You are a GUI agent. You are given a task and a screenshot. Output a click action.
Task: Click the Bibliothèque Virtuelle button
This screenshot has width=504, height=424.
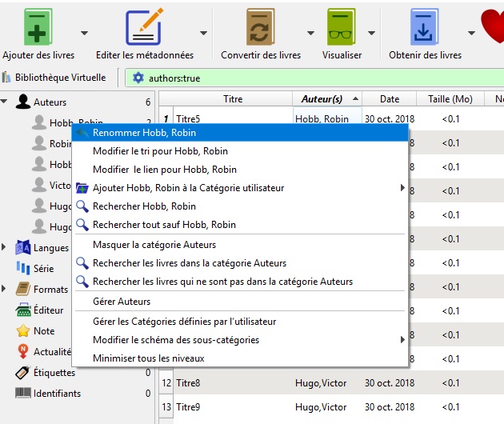(54, 78)
